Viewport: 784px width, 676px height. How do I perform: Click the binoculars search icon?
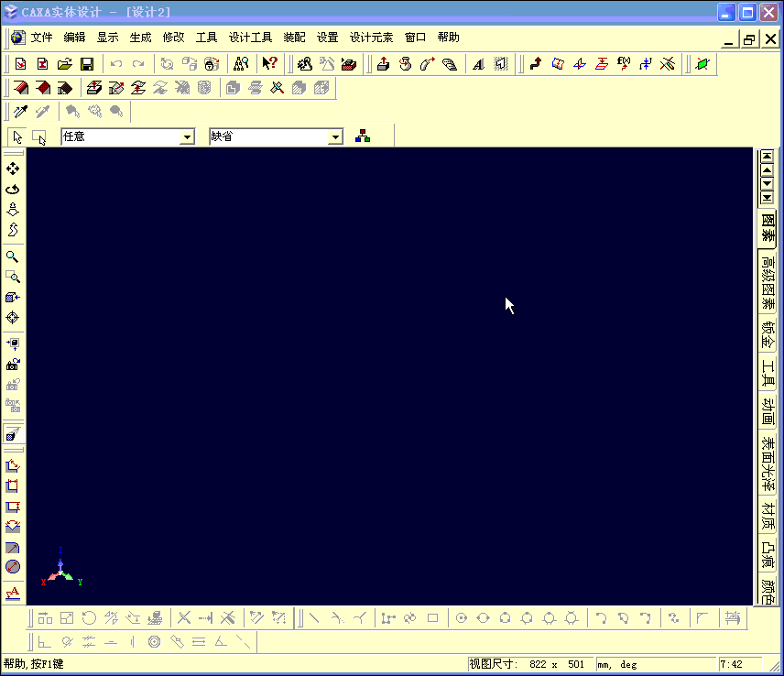pos(241,64)
